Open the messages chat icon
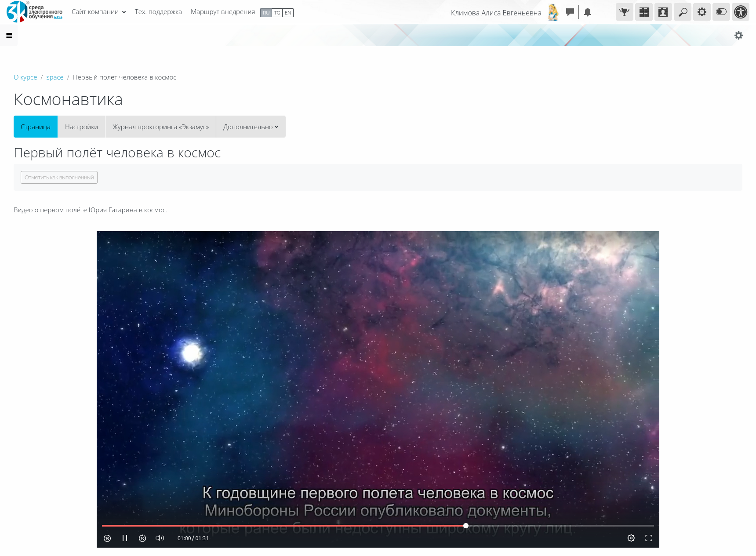The height and width of the screenshot is (556, 756). click(x=570, y=12)
